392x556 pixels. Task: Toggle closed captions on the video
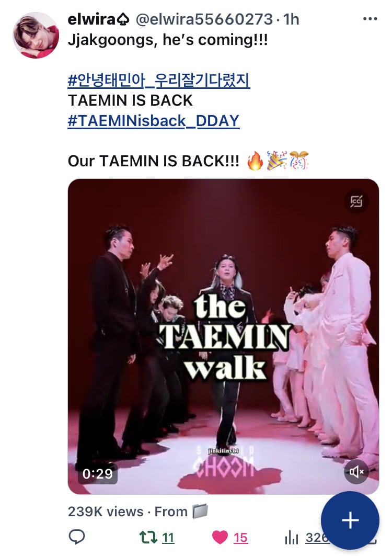(356, 201)
